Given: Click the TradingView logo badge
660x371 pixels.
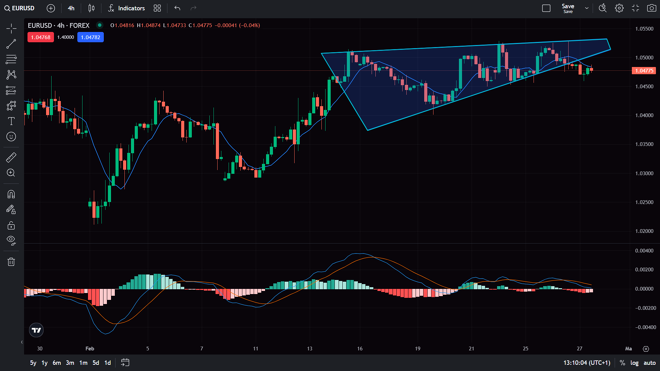Looking at the screenshot, I should click(x=37, y=330).
